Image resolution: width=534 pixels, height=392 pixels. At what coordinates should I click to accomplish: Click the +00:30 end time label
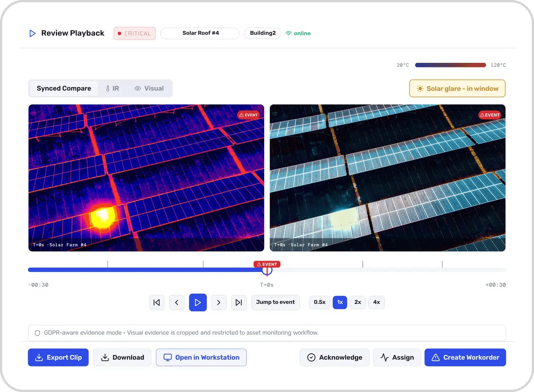[x=496, y=285]
